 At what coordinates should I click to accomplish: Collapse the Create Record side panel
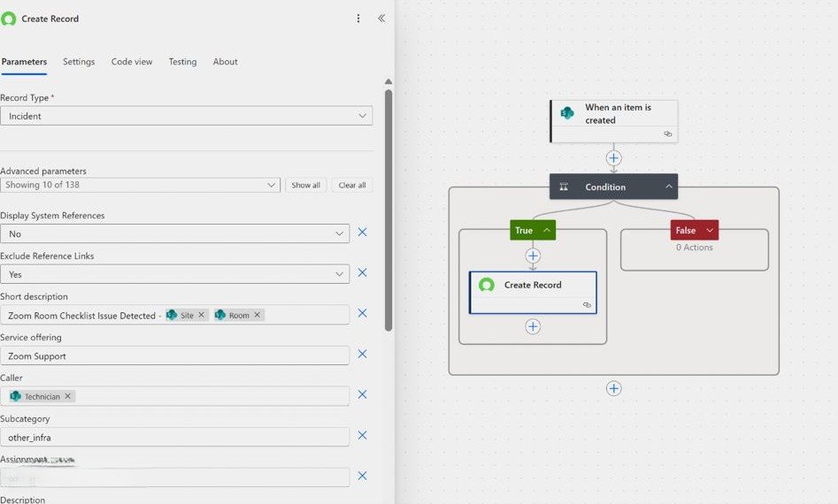click(x=381, y=19)
